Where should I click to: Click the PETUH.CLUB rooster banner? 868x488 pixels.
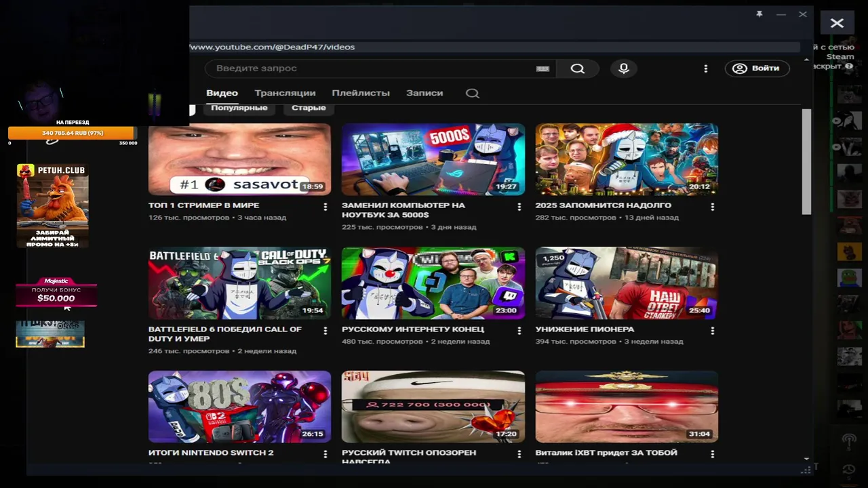53,205
